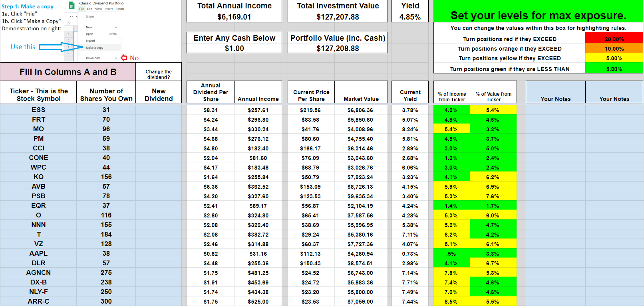Select the $453.69 annual income for DX-B

click(x=258, y=282)
